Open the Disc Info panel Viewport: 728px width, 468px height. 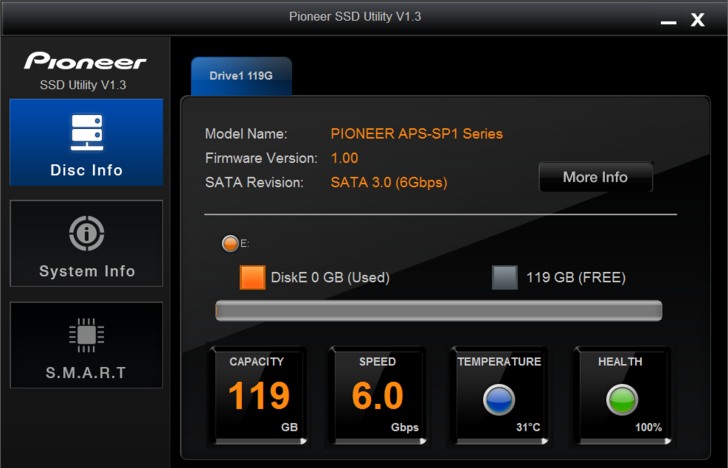click(86, 142)
